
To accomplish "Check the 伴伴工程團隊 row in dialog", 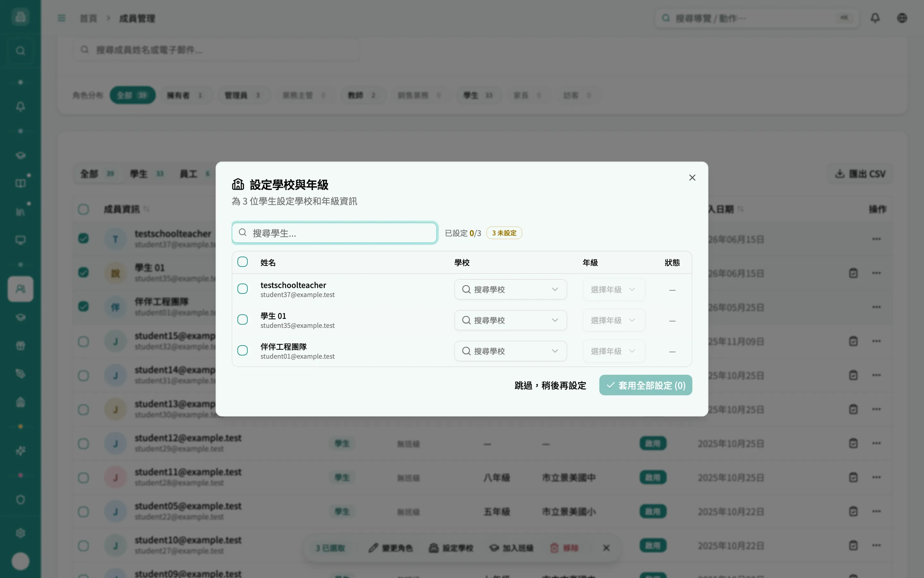I will click(x=243, y=350).
